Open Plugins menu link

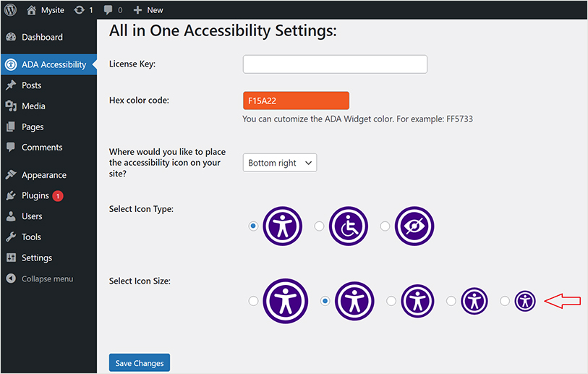point(35,195)
